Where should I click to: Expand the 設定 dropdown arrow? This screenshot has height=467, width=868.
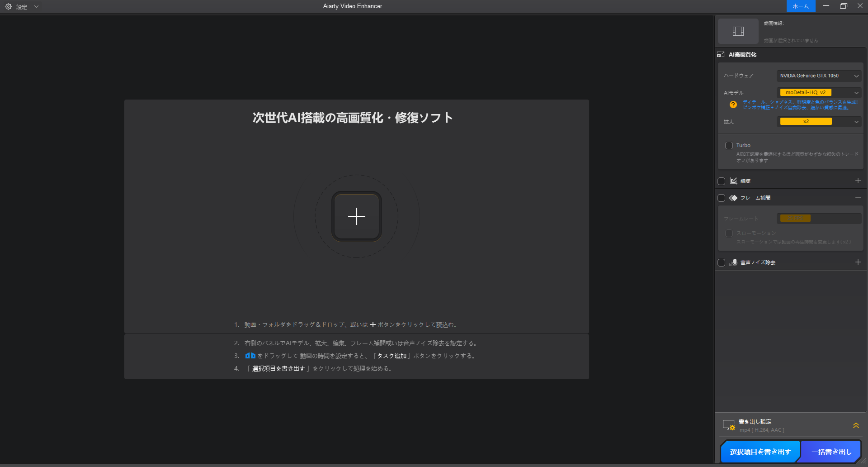36,7
